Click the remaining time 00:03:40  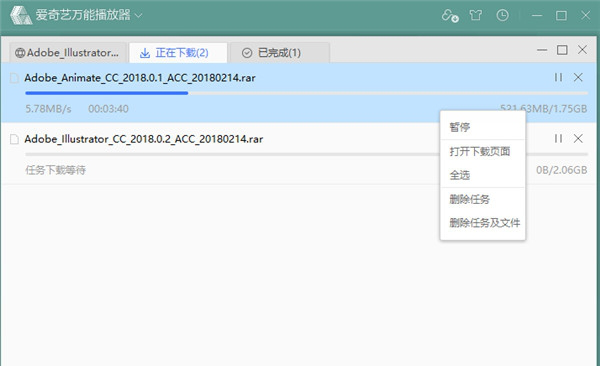(108, 109)
